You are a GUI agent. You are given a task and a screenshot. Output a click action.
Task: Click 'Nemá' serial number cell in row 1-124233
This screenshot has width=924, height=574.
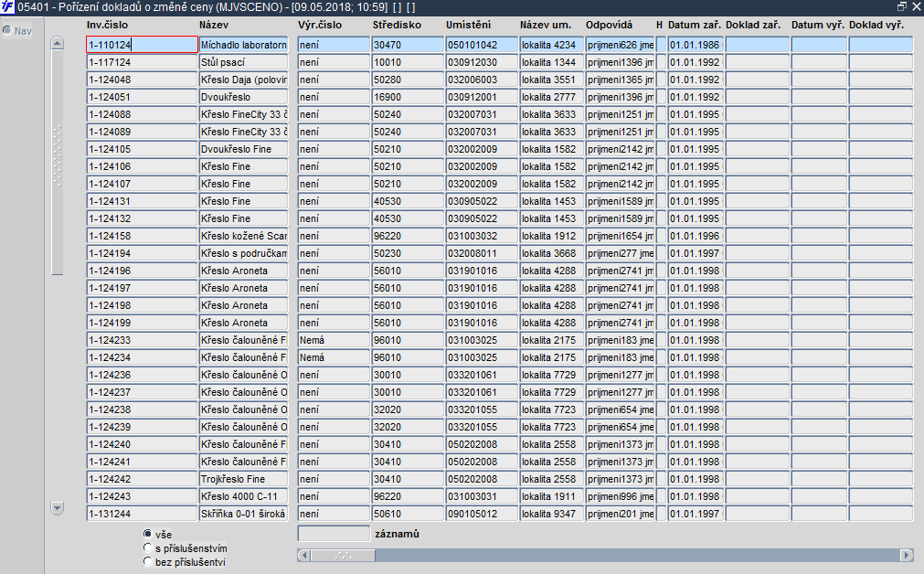[334, 340]
